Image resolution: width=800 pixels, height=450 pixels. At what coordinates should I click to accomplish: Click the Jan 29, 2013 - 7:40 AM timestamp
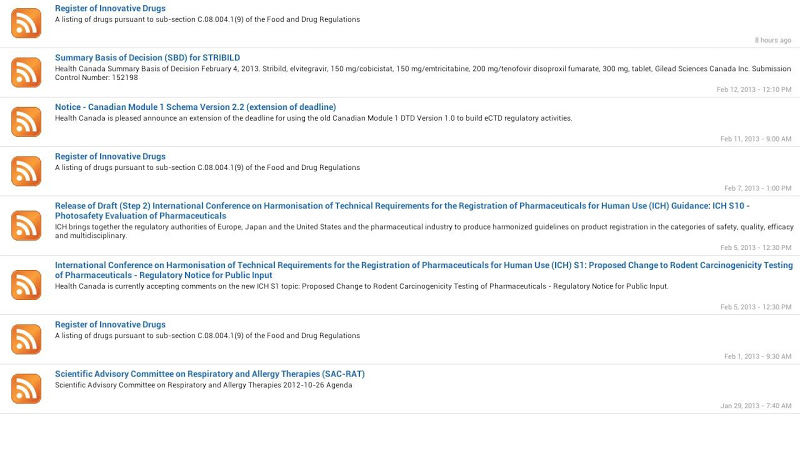[x=756, y=406]
